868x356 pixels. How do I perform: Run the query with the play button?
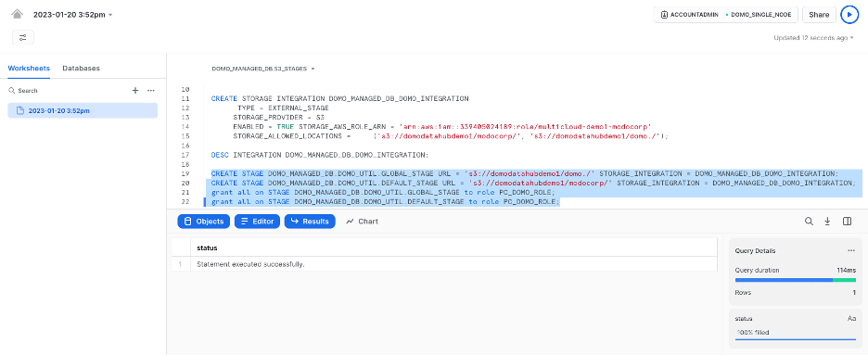click(849, 15)
